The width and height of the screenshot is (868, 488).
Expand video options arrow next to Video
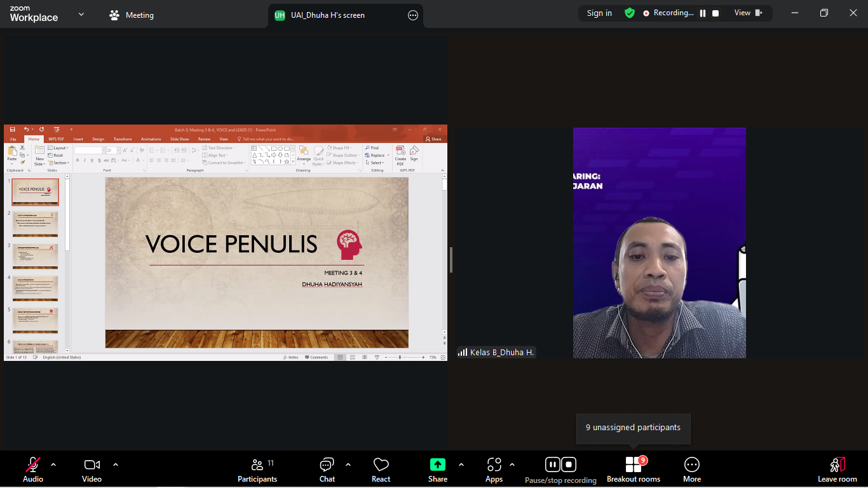click(x=116, y=464)
